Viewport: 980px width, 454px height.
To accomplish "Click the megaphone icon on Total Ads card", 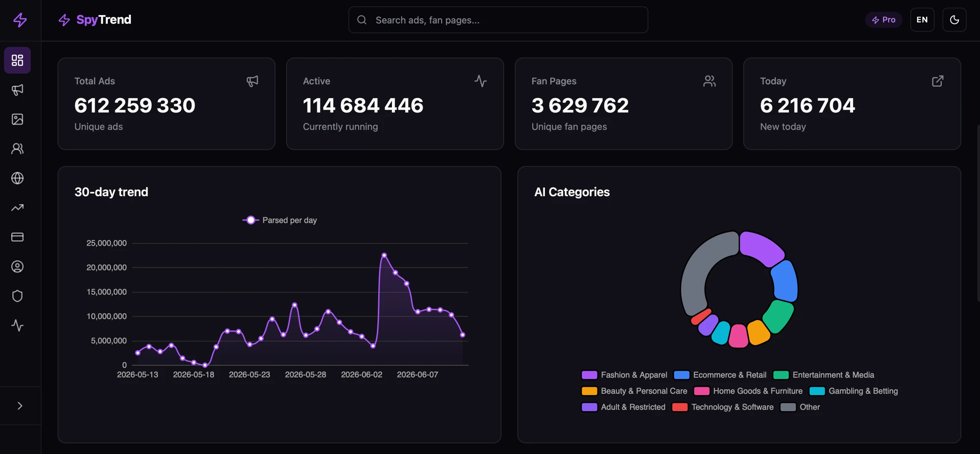I will tap(252, 81).
